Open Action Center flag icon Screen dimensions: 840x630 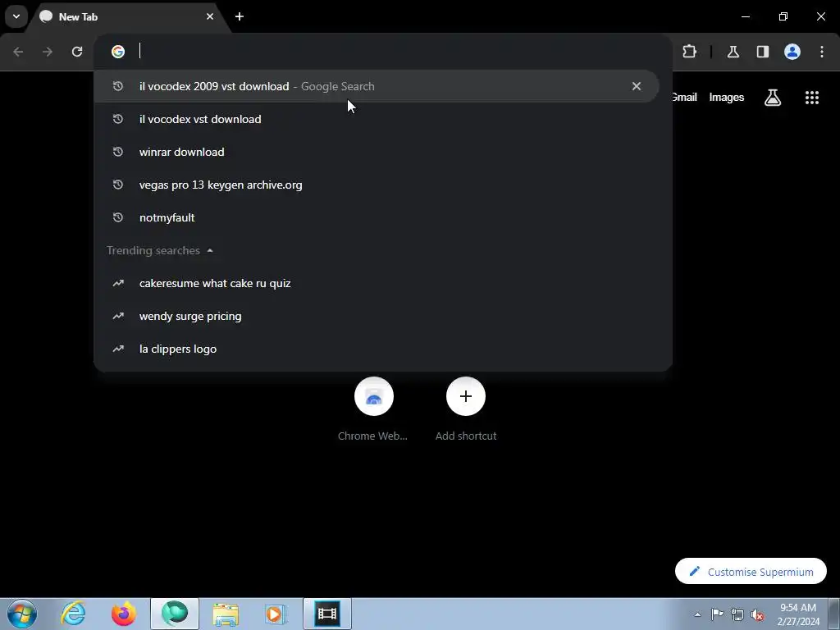tap(717, 614)
